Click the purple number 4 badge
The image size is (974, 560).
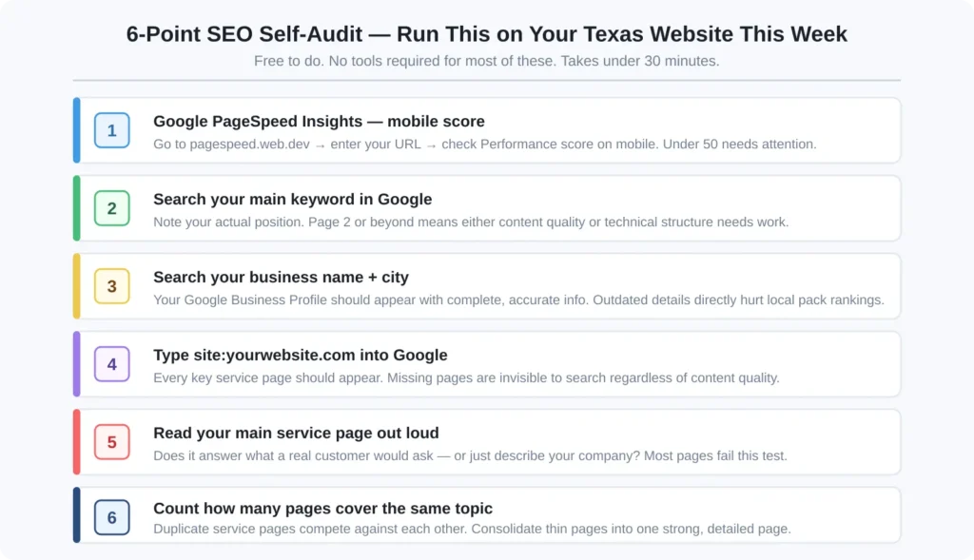click(x=111, y=364)
